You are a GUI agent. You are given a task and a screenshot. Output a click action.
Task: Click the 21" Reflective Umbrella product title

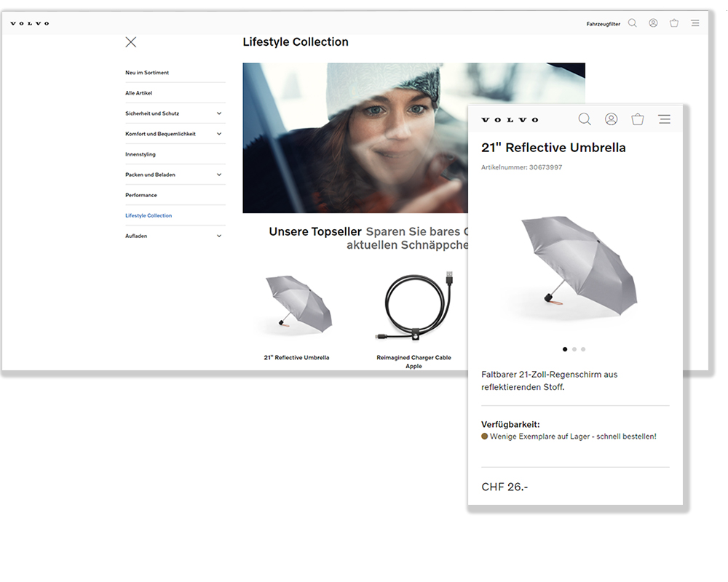[297, 358]
